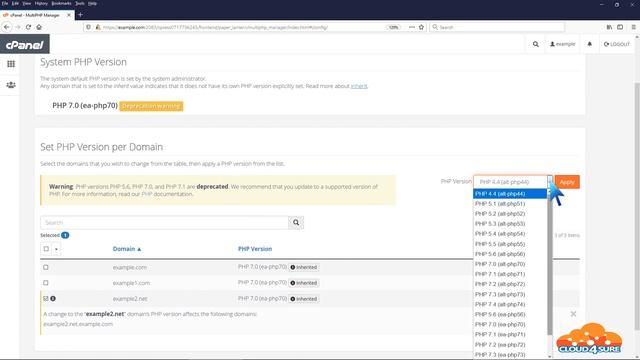Click the cPanel logo
The height and width of the screenshot is (360, 640).
pyautogui.click(x=25, y=44)
